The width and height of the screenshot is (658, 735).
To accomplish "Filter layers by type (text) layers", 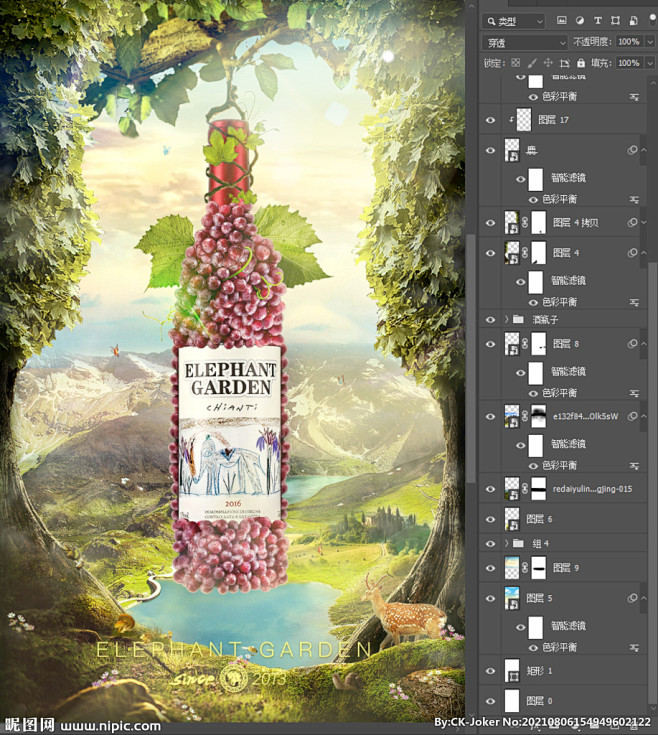I will point(598,21).
